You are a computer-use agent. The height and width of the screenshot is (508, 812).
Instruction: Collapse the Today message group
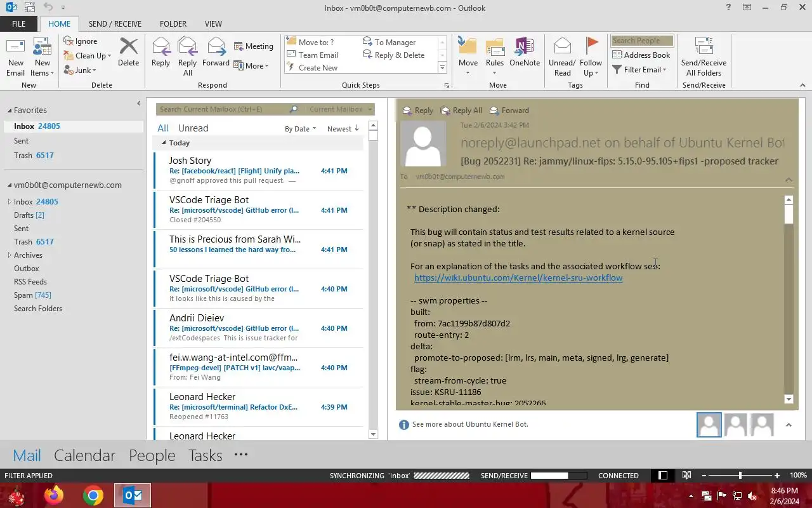pyautogui.click(x=164, y=144)
